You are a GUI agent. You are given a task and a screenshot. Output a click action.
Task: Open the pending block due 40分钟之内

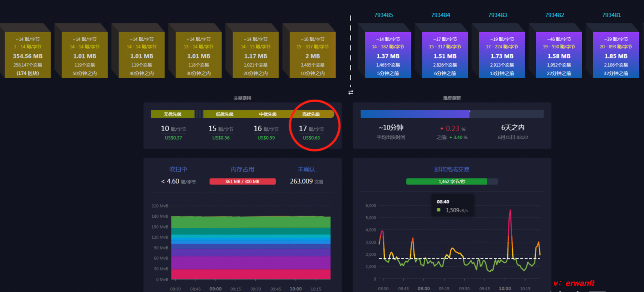[x=142, y=55]
